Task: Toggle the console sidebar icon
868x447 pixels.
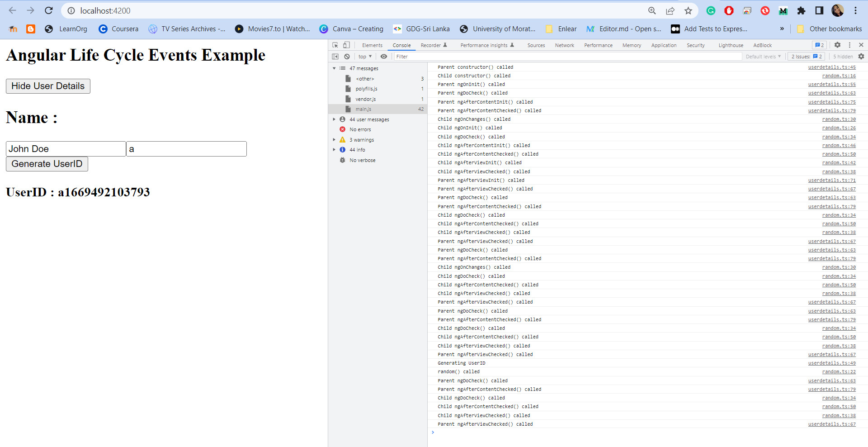Action: (335, 57)
